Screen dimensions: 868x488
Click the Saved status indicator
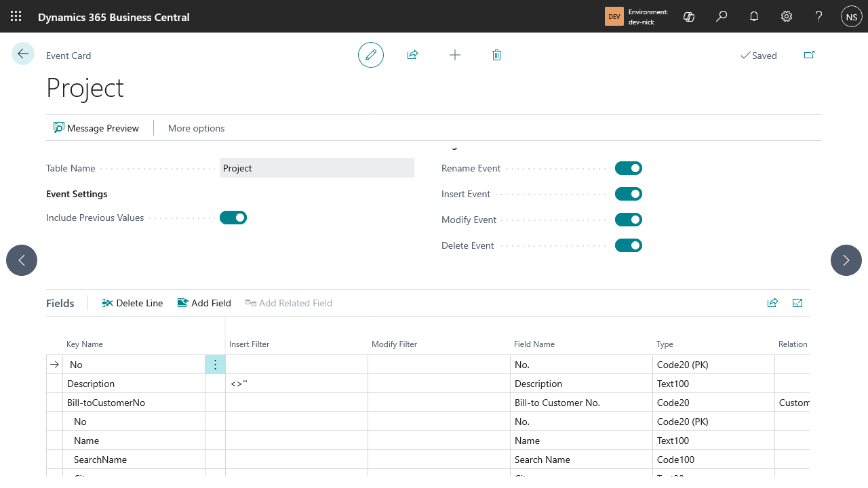758,56
